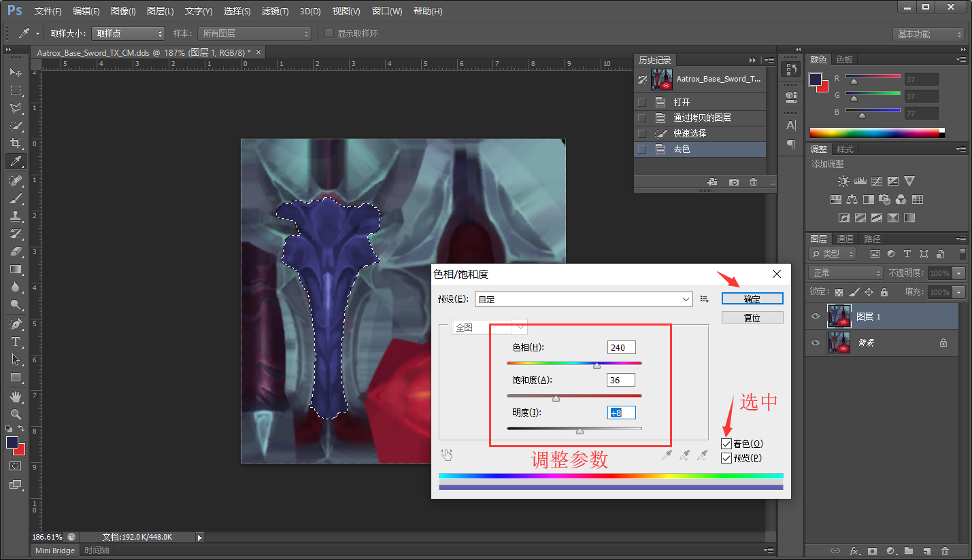The image size is (972, 560).
Task: Uncheck the 着色 (Colorize) checkbox
Action: tap(726, 444)
